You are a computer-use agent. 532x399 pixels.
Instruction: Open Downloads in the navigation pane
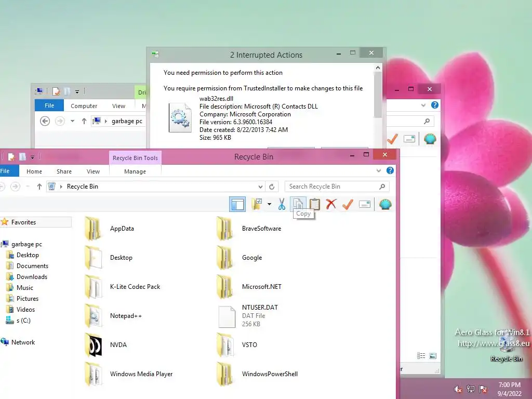[32, 277]
